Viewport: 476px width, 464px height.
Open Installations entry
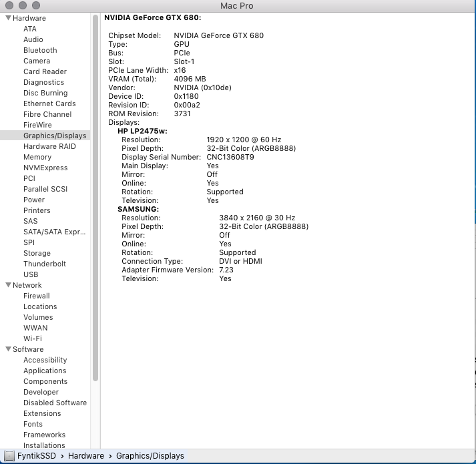44,445
